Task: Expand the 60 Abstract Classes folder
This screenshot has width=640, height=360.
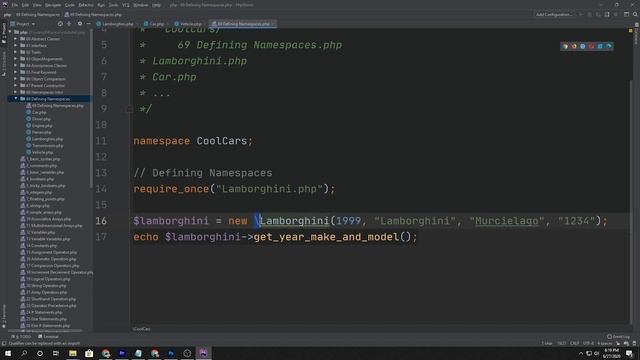Action: pos(16,39)
